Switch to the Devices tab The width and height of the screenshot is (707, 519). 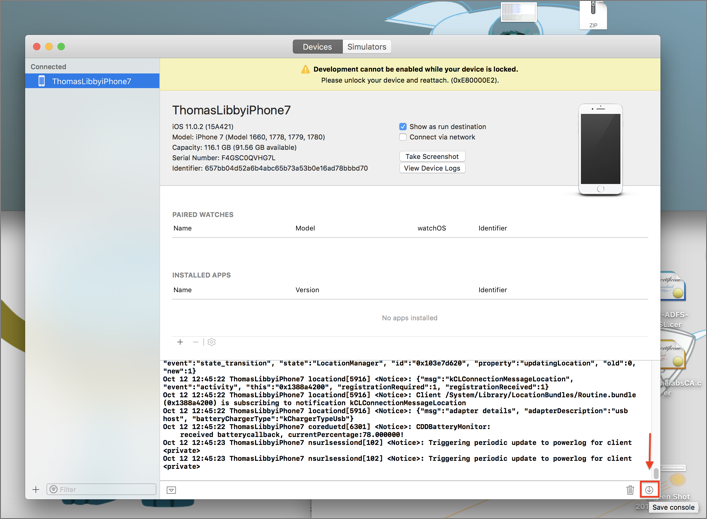[x=317, y=47]
